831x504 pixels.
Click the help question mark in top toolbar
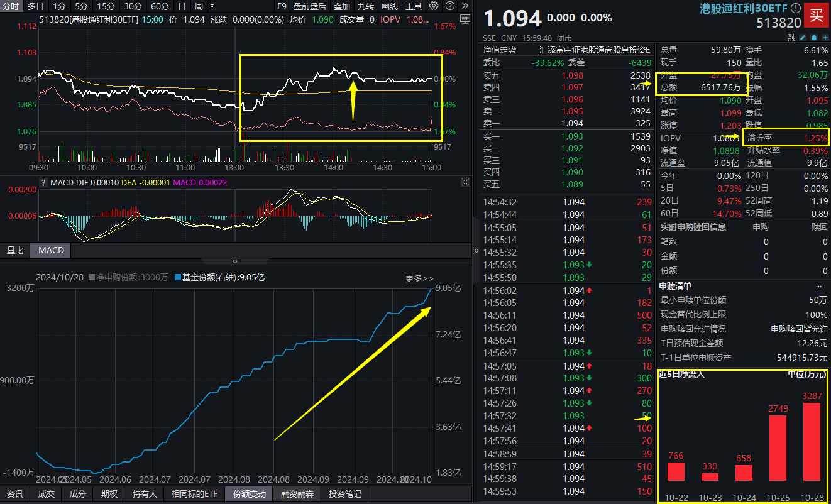(x=449, y=6)
